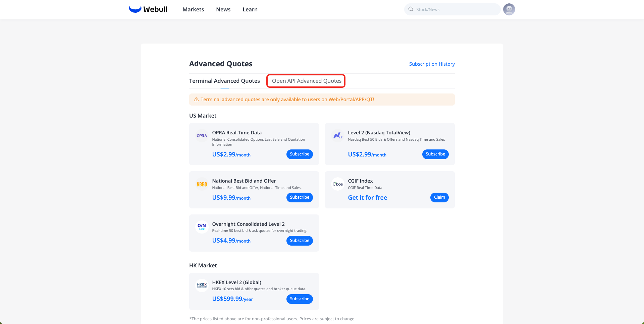Screen dimensions: 644x324
Task: Click the Advanced Quotes page heading
Action: pyautogui.click(x=221, y=64)
